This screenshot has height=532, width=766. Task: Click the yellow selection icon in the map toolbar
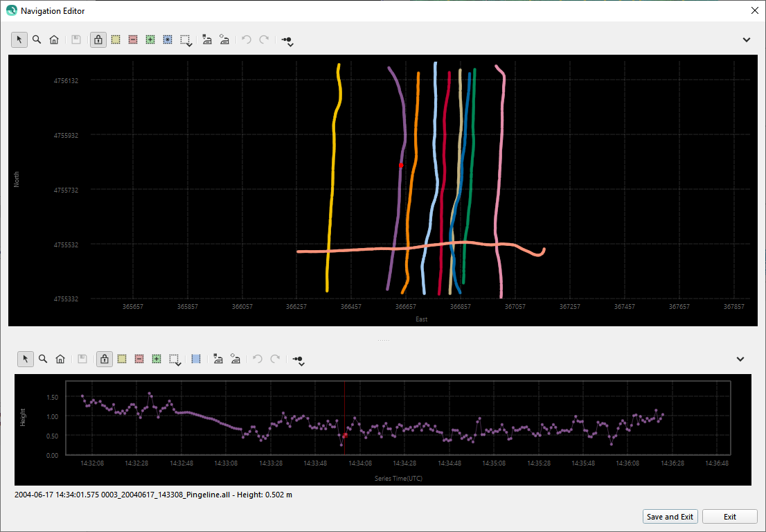[x=116, y=40]
